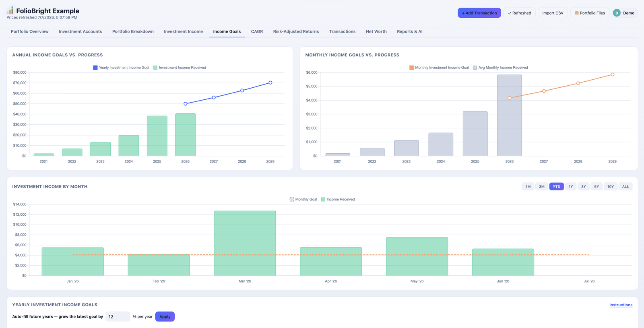The height and width of the screenshot is (328, 644).
Task: Open the CAGR tab
Action: [257, 31]
